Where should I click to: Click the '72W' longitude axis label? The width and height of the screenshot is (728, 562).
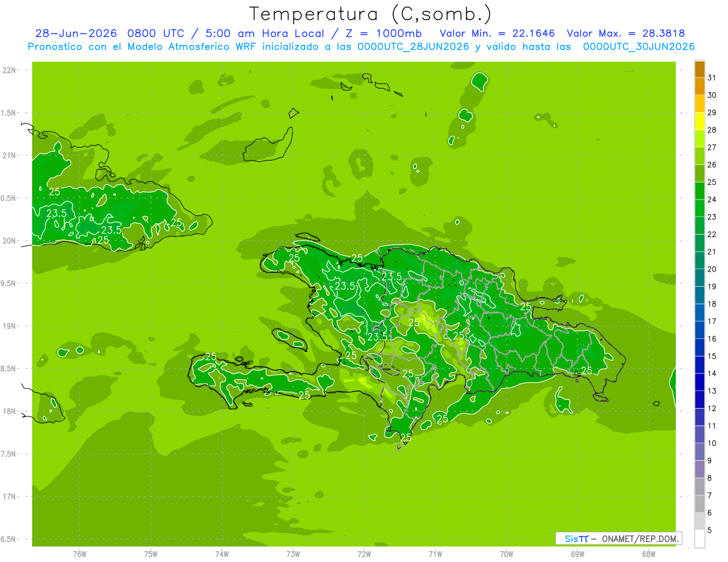pos(364,554)
